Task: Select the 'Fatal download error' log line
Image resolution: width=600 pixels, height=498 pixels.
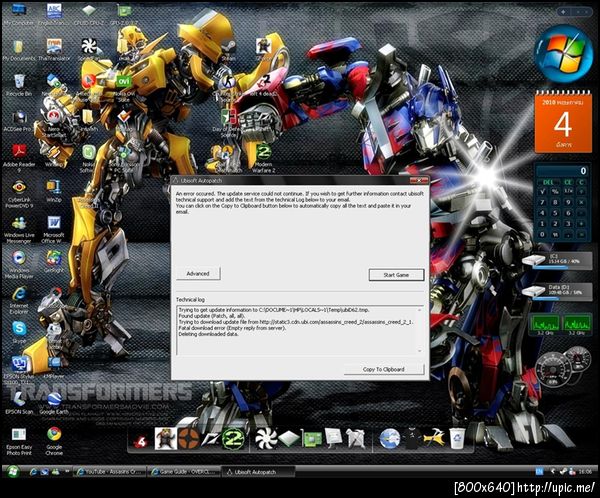Action: tap(232, 328)
